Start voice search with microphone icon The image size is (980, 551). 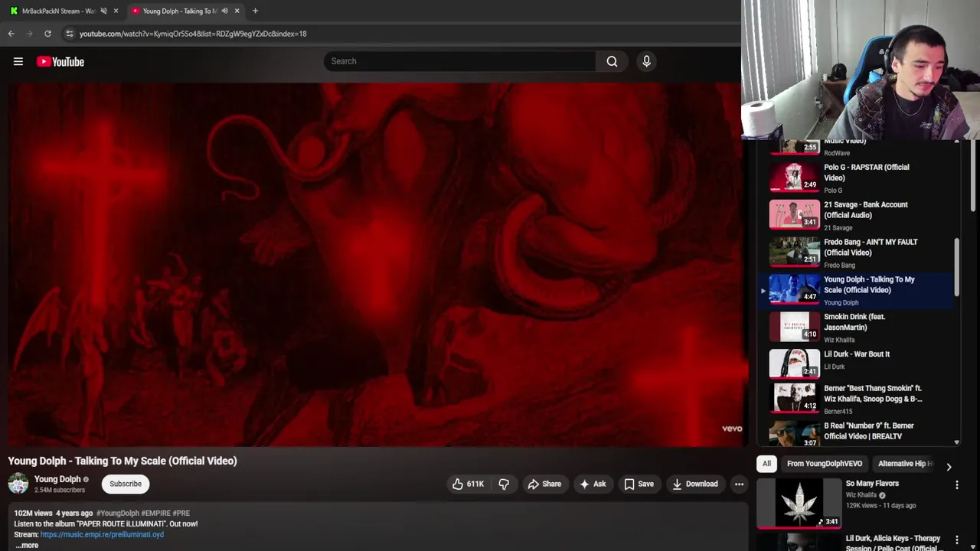[x=646, y=61]
